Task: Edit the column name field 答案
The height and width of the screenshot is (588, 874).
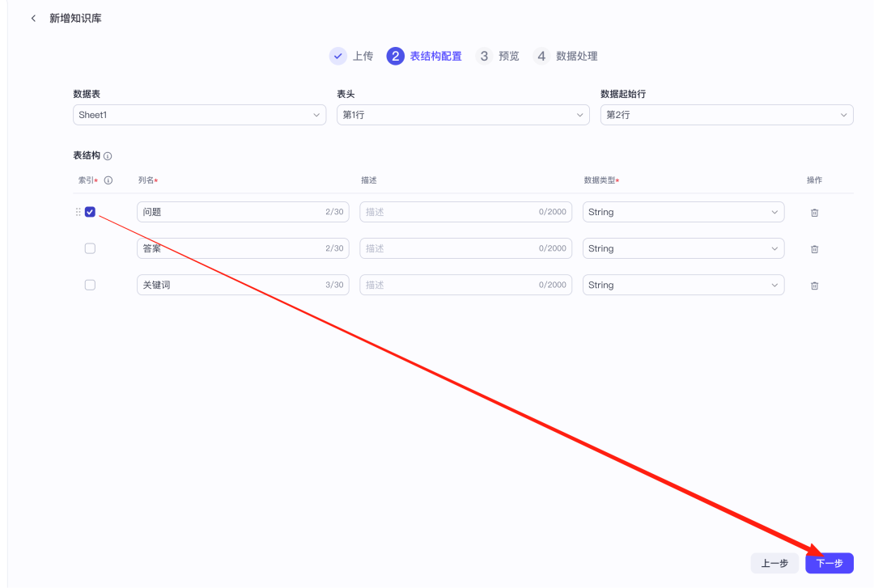Action: [x=243, y=248]
